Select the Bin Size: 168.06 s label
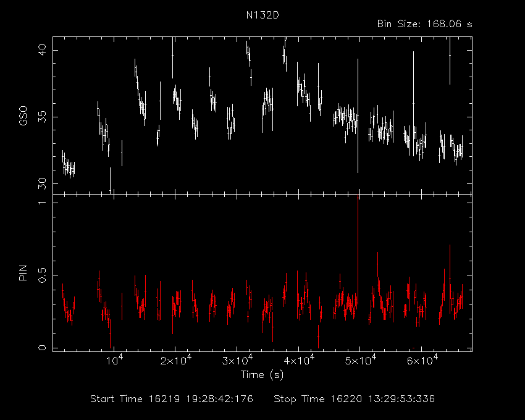 coord(424,24)
